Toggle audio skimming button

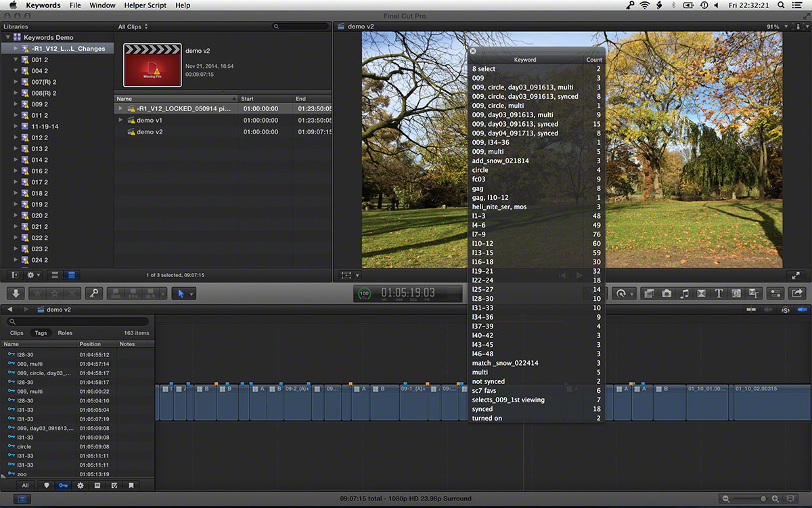click(x=767, y=310)
